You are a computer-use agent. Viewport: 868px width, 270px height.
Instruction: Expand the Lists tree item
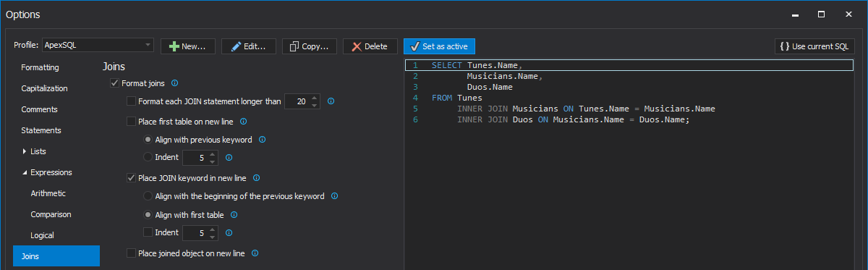pos(25,151)
